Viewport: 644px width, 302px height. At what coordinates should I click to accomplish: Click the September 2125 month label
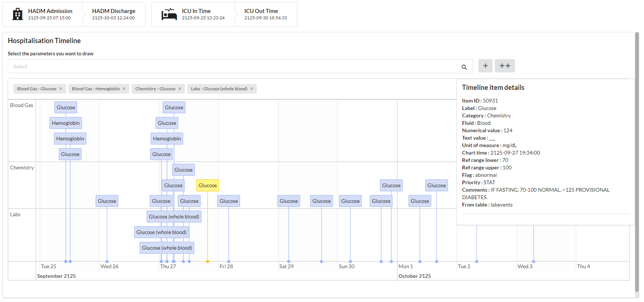click(57, 276)
